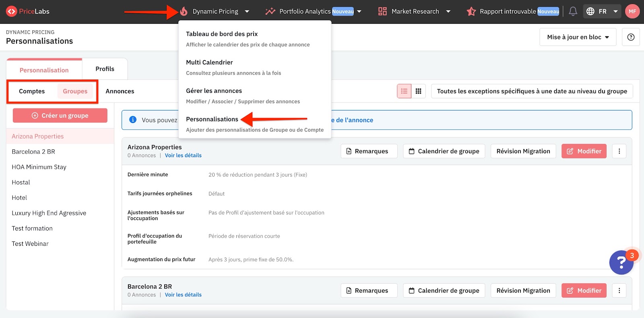Select Arizona Properties in group list
The image size is (644, 318).
60,136
